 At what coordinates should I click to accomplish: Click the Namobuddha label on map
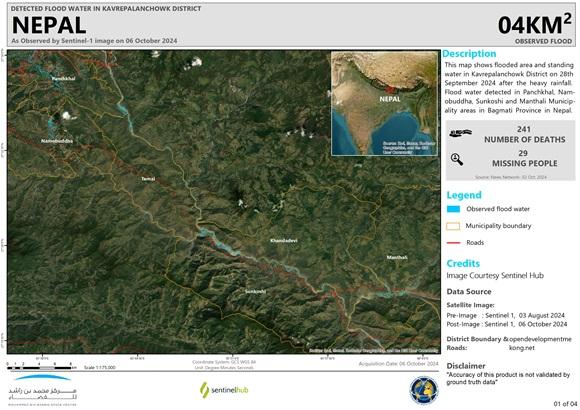[x=57, y=141]
